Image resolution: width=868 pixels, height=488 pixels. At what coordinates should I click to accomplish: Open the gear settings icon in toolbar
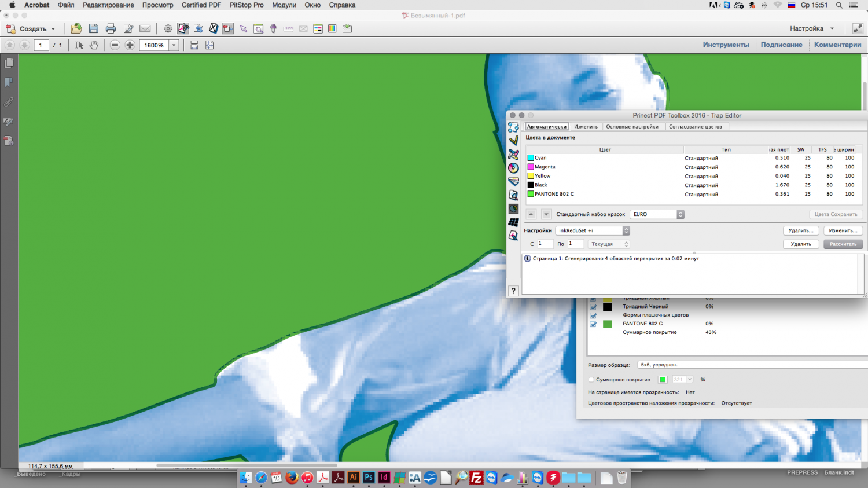(x=168, y=28)
